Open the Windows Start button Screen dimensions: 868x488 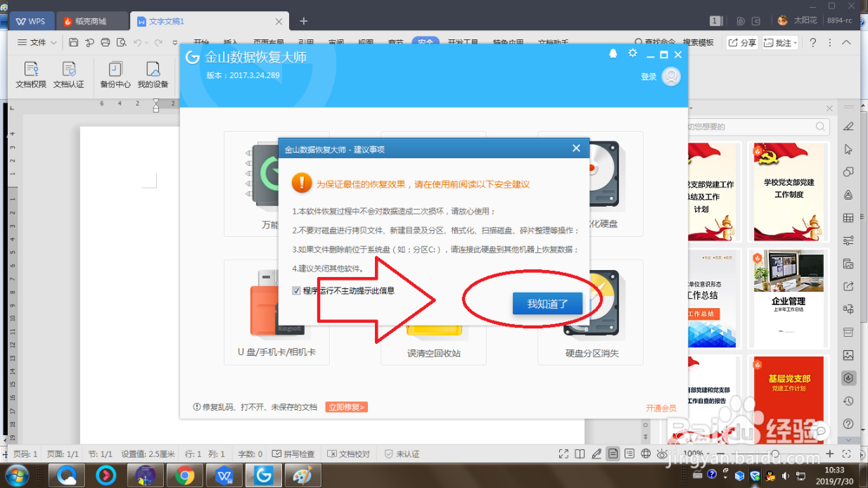pos(16,476)
